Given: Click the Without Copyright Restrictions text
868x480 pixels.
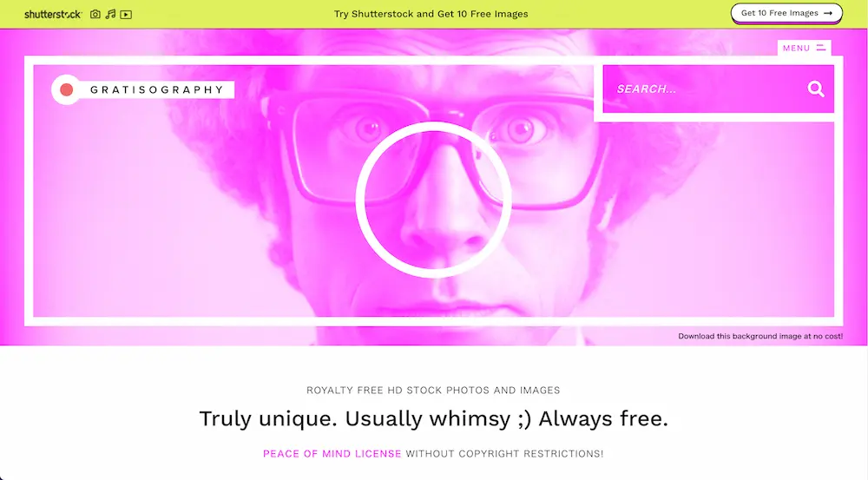Looking at the screenshot, I should coord(504,453).
